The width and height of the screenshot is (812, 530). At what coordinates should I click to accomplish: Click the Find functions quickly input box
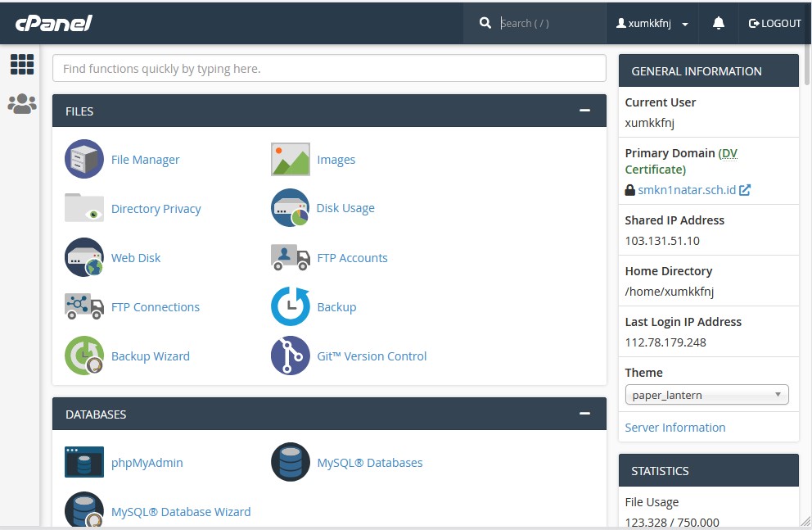click(329, 68)
